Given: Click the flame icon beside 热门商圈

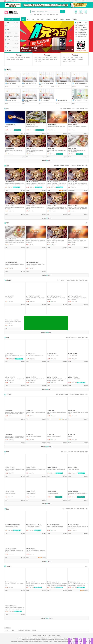Looking at the screenshot, I should coord(73,55).
